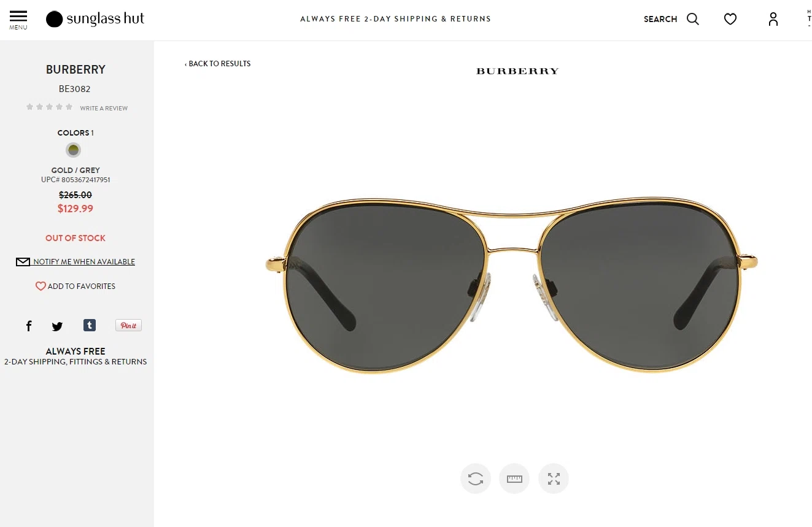Viewport: 812px width, 527px height.
Task: Click the Burberry sunglasses product image
Action: tap(512, 285)
